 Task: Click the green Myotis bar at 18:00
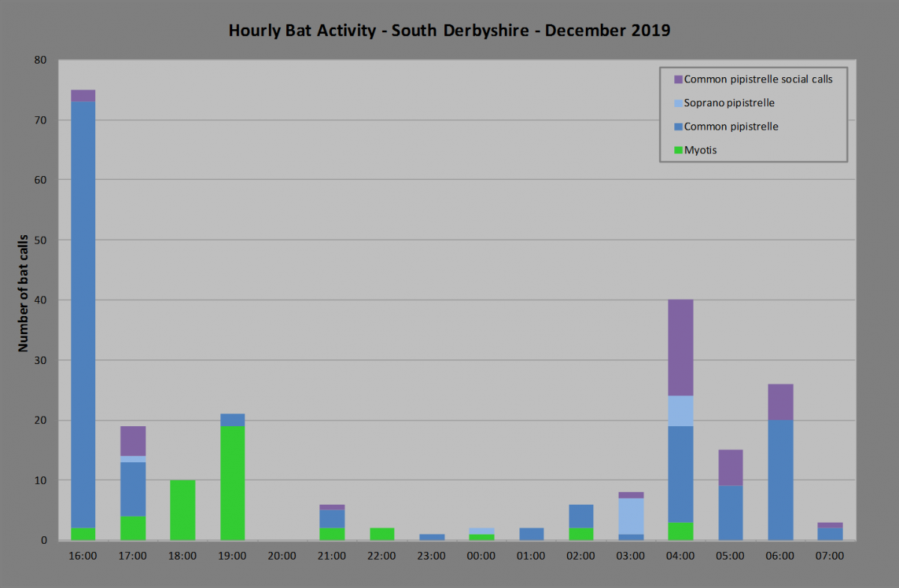(x=183, y=510)
